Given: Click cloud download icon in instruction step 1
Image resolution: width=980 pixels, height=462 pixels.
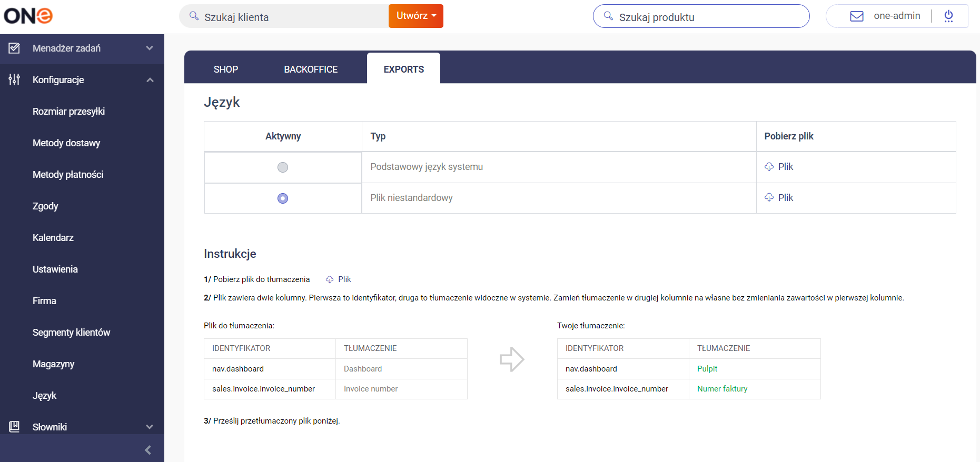Looking at the screenshot, I should (330, 279).
